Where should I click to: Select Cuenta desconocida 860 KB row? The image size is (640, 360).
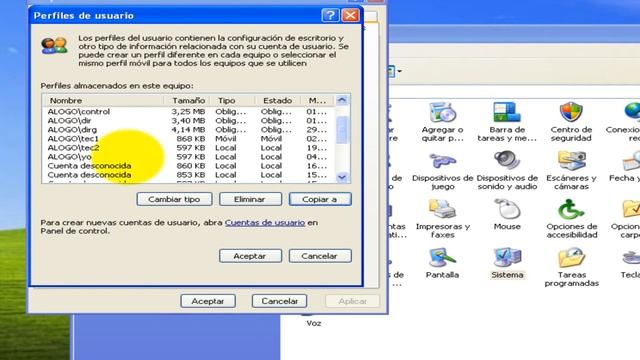[188, 166]
